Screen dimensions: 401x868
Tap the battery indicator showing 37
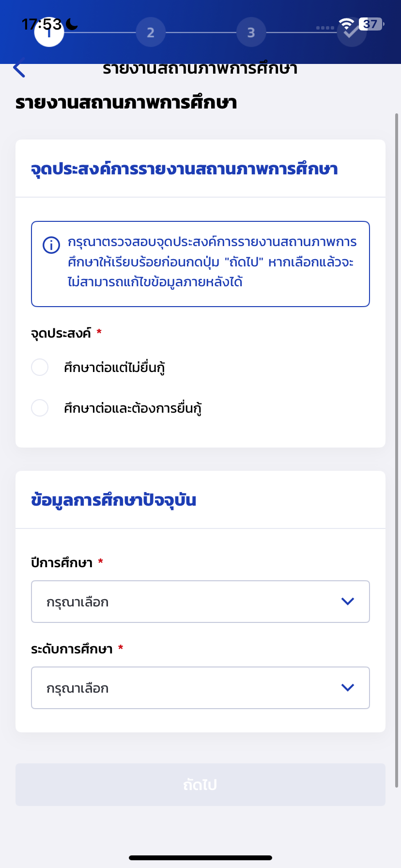[372, 24]
